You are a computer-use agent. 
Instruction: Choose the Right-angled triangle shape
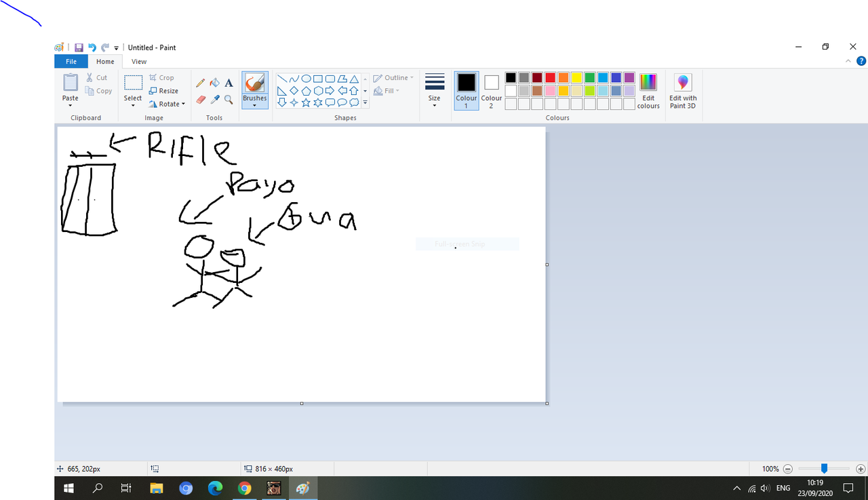tap(282, 90)
